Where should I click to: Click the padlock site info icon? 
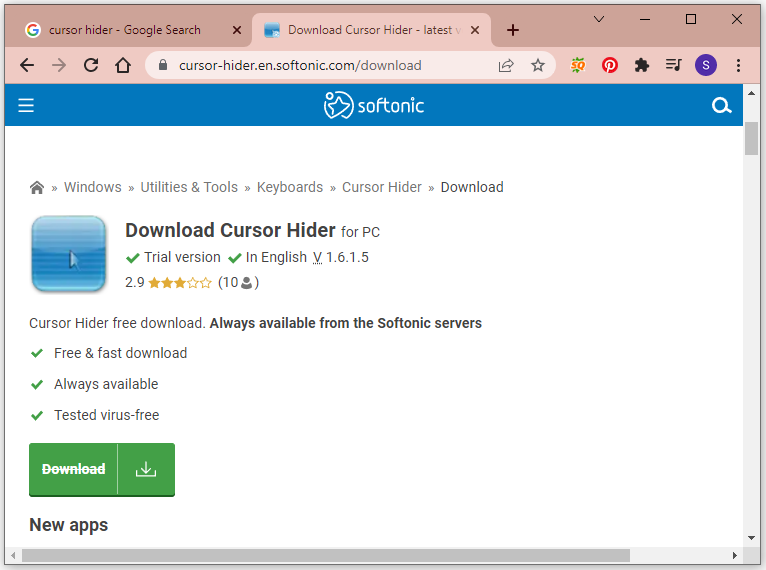tap(163, 65)
